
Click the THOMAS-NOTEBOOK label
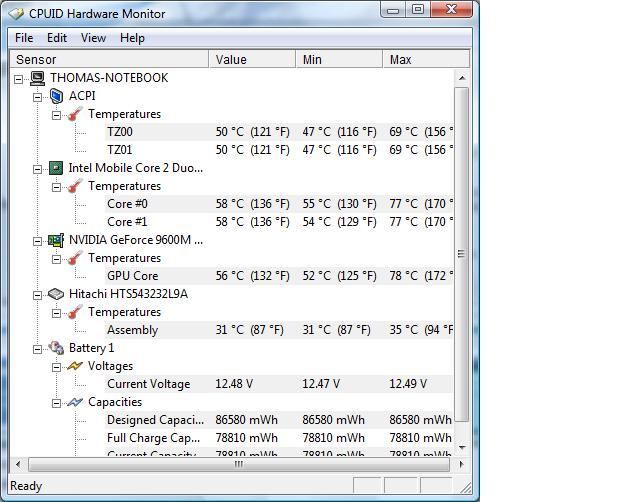[x=109, y=78]
